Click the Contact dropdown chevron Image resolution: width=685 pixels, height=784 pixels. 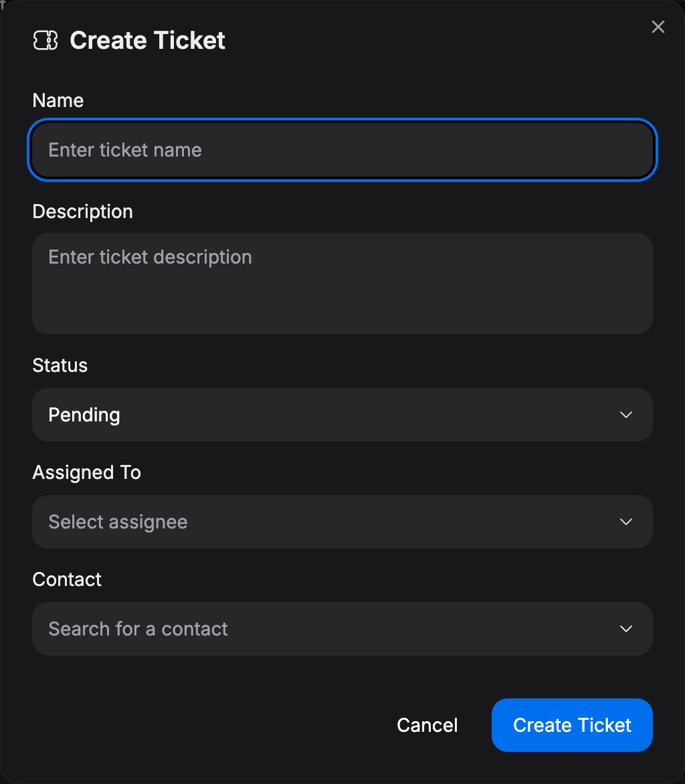626,629
